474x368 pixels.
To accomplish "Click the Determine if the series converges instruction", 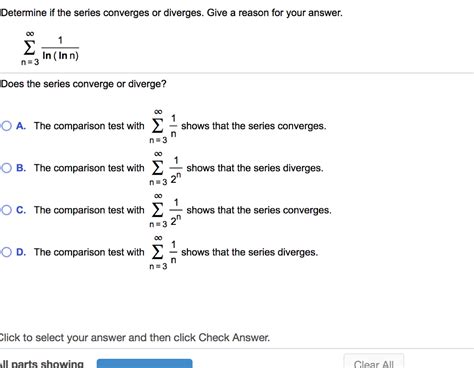I will tap(171, 13).
